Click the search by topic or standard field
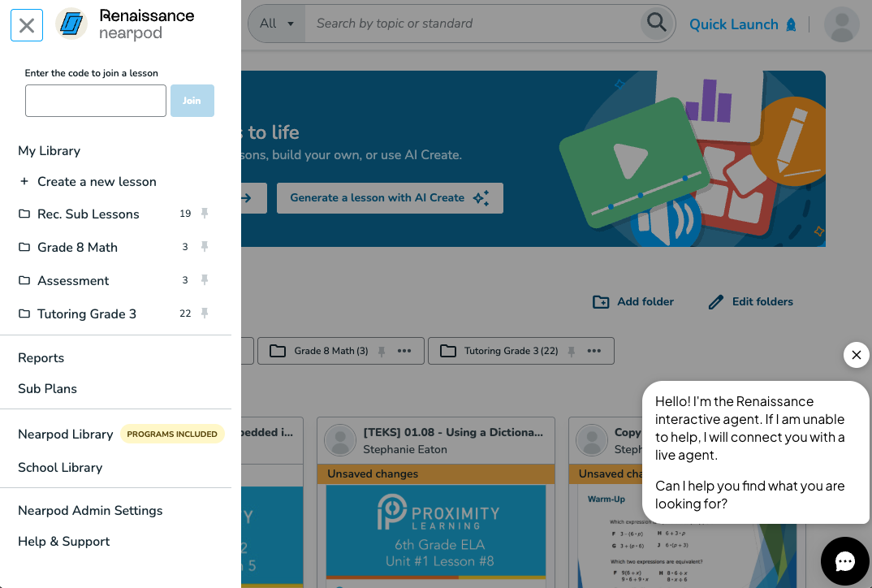 click(x=473, y=24)
